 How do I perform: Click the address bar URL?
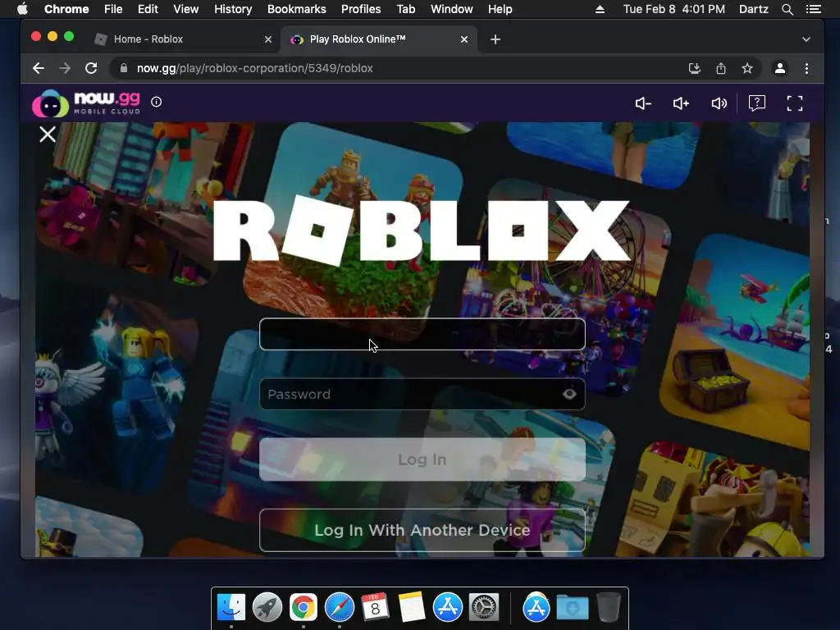click(x=254, y=68)
